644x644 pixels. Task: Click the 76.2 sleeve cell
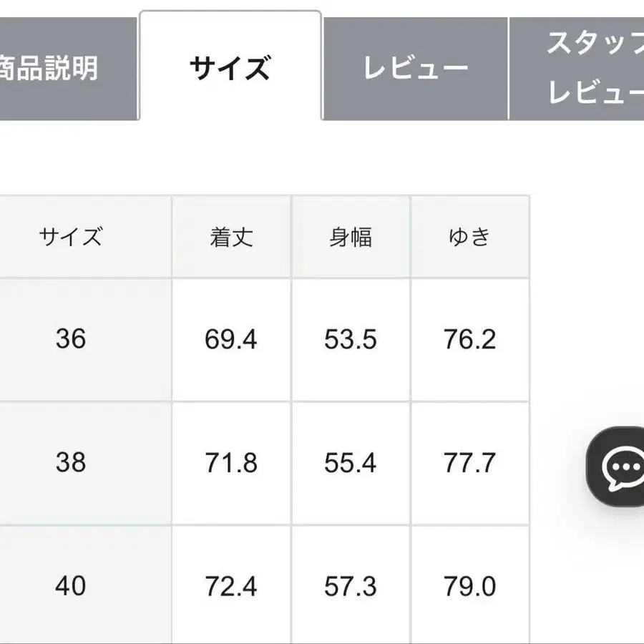469,339
